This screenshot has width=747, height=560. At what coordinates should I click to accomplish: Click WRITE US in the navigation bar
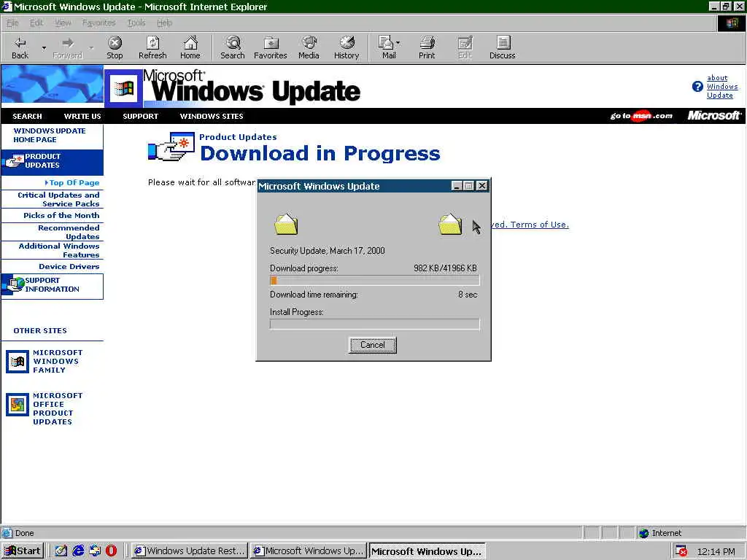click(x=82, y=116)
